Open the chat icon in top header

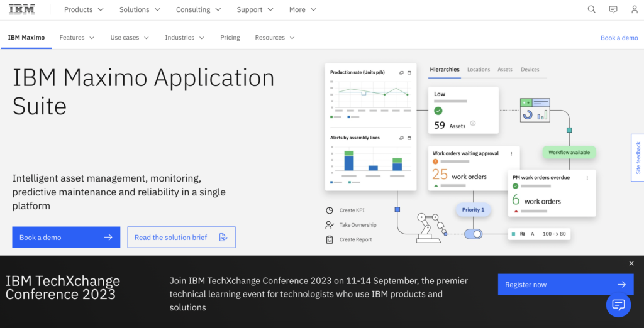[x=613, y=9]
